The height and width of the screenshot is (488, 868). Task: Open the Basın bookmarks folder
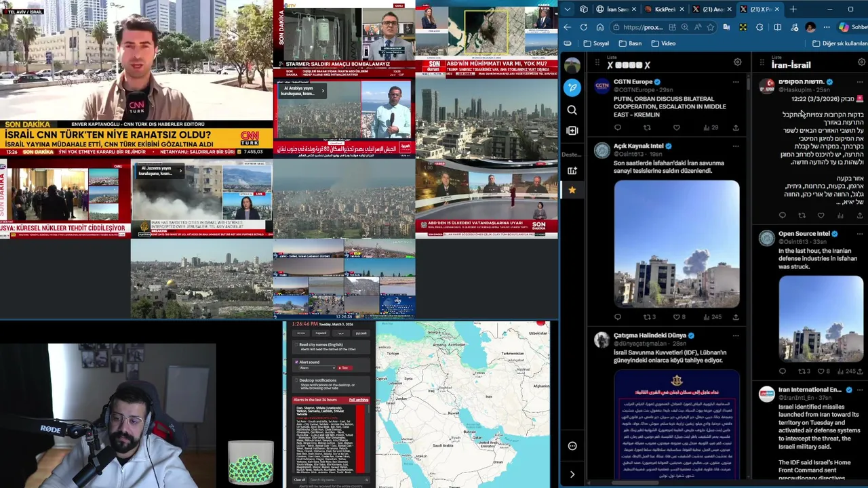point(630,43)
